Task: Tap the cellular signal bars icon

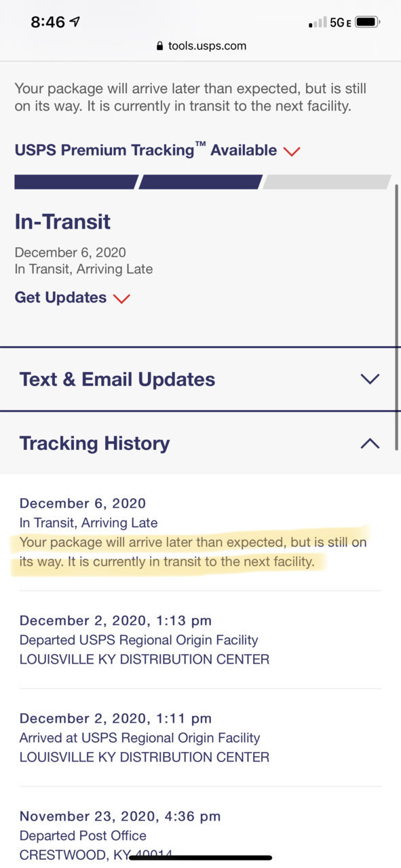Action: point(318,22)
